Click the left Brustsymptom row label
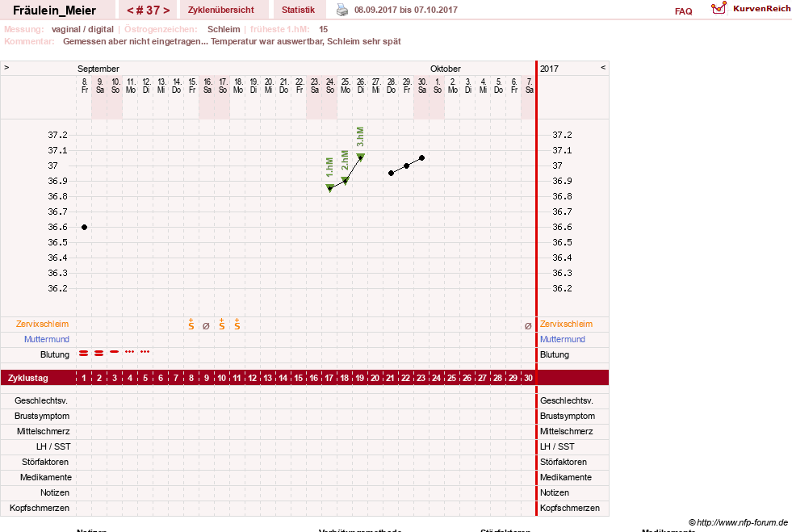Image resolution: width=792 pixels, height=532 pixels. [42, 416]
